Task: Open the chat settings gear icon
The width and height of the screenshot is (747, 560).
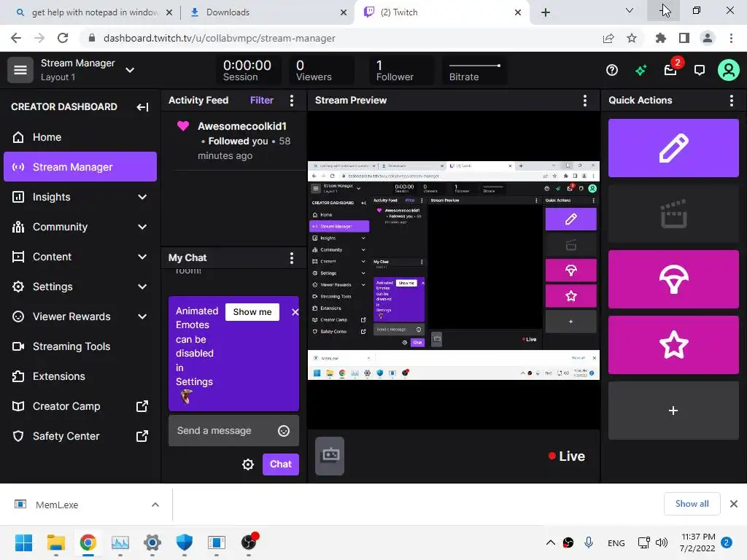Action: tap(248, 464)
